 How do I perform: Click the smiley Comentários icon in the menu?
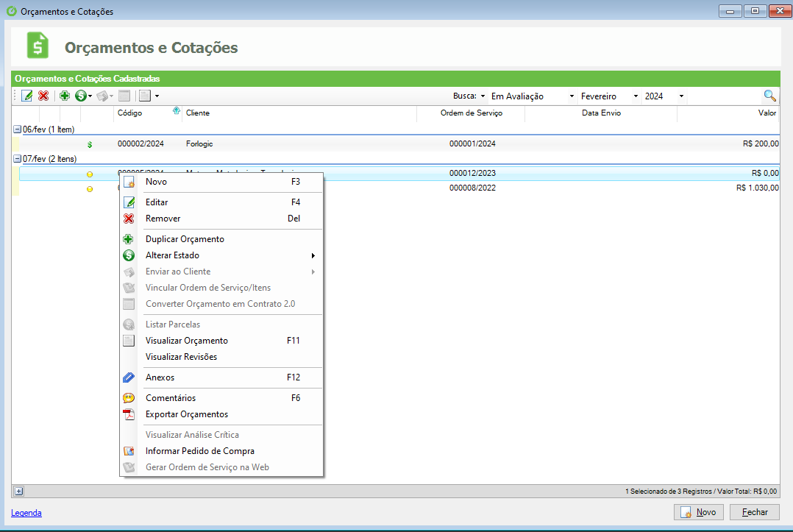coord(129,398)
